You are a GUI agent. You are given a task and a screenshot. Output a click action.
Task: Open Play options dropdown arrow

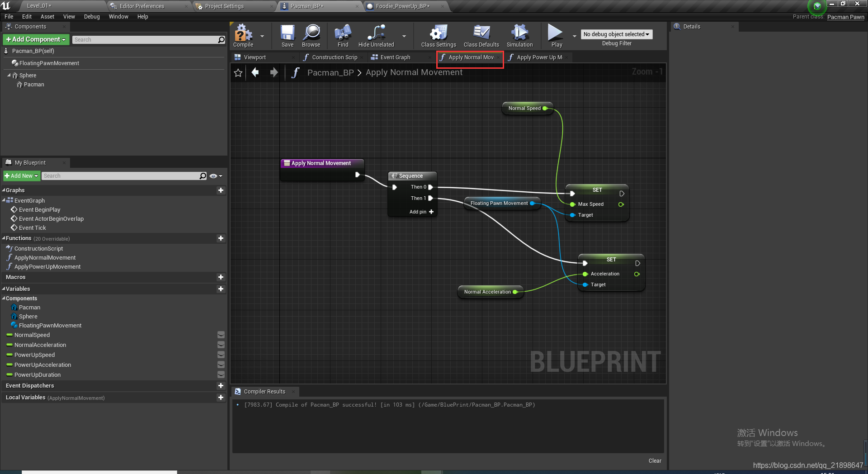point(575,36)
